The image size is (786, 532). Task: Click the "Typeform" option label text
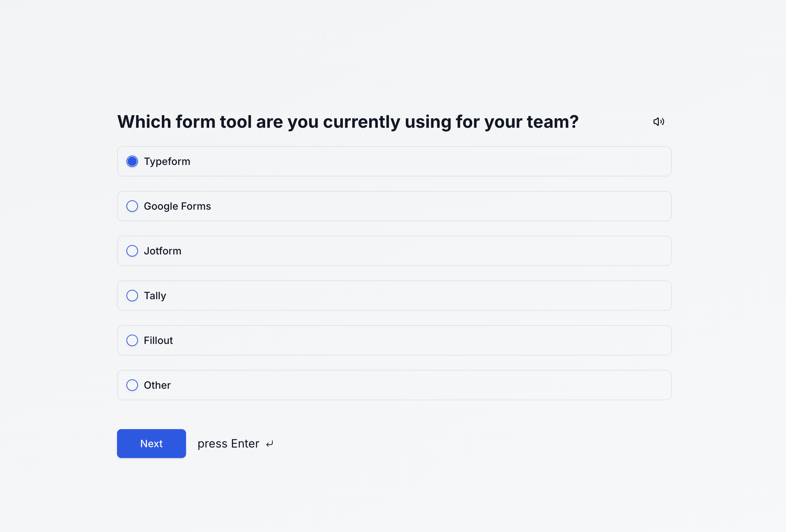click(x=167, y=161)
